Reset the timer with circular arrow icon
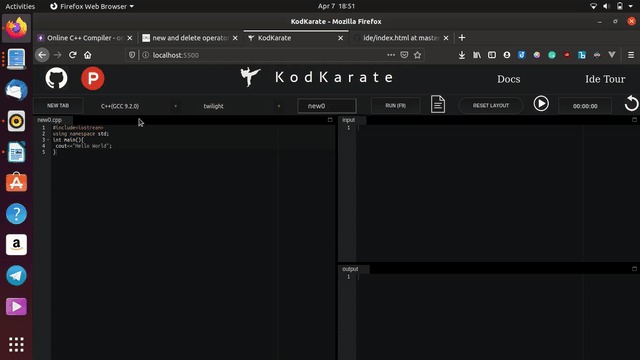640x360 pixels. click(x=631, y=103)
